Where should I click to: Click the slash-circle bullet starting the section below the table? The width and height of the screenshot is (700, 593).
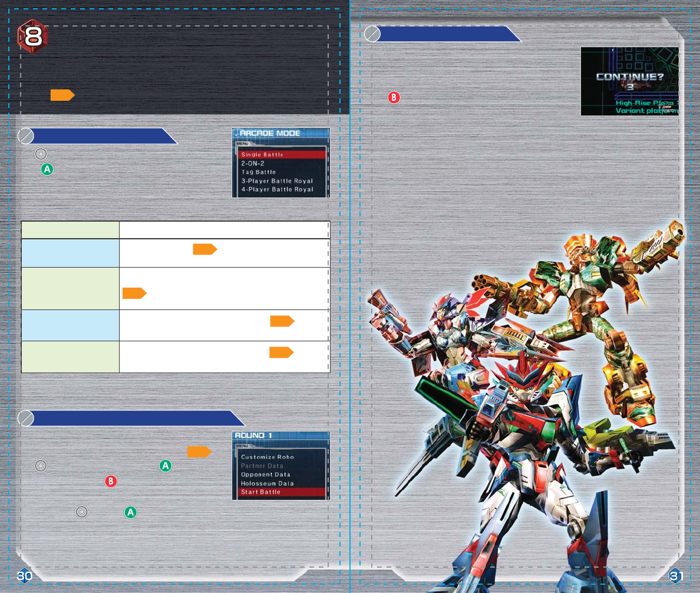[x=26, y=419]
